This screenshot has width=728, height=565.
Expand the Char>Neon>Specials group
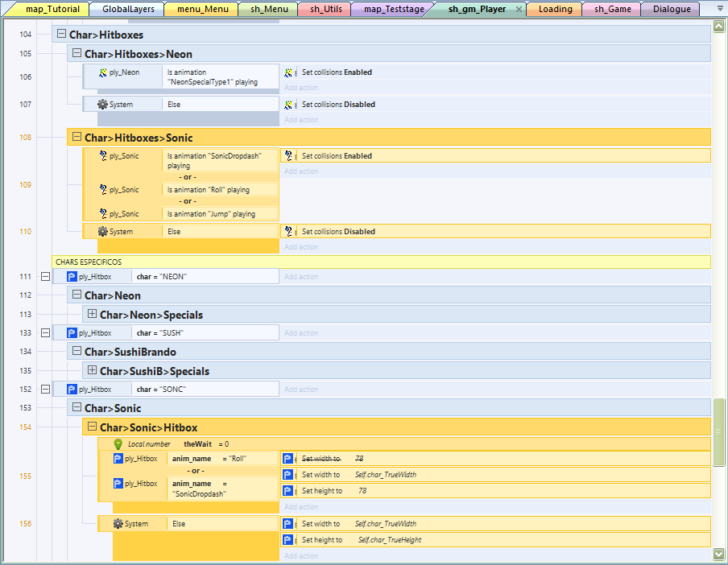click(92, 314)
